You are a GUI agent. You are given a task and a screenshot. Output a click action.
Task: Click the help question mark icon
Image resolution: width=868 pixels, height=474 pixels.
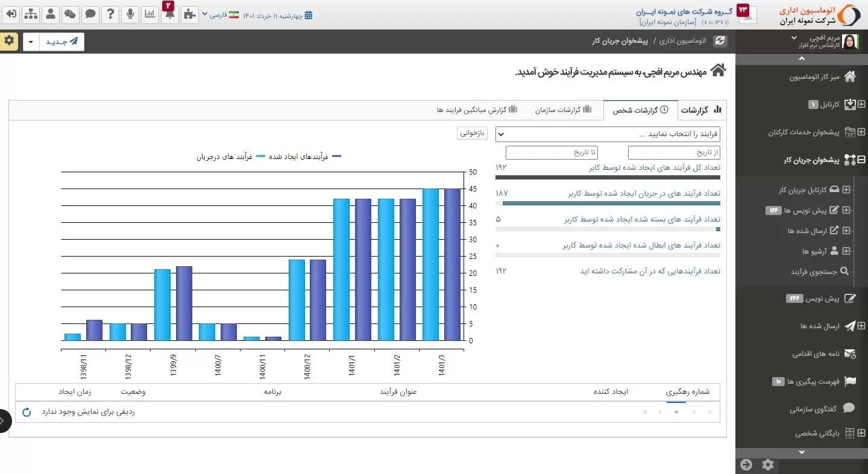(110, 14)
